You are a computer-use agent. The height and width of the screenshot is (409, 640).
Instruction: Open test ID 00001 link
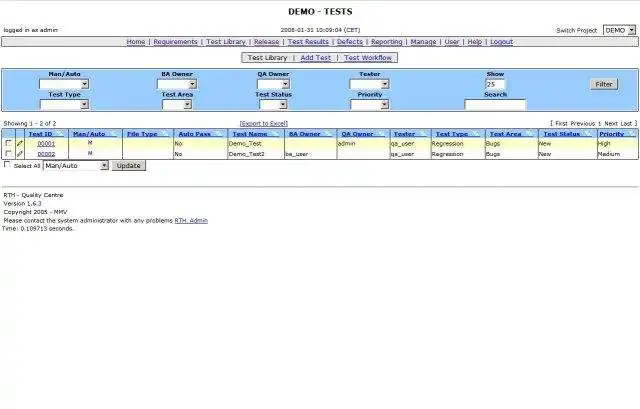click(x=46, y=144)
